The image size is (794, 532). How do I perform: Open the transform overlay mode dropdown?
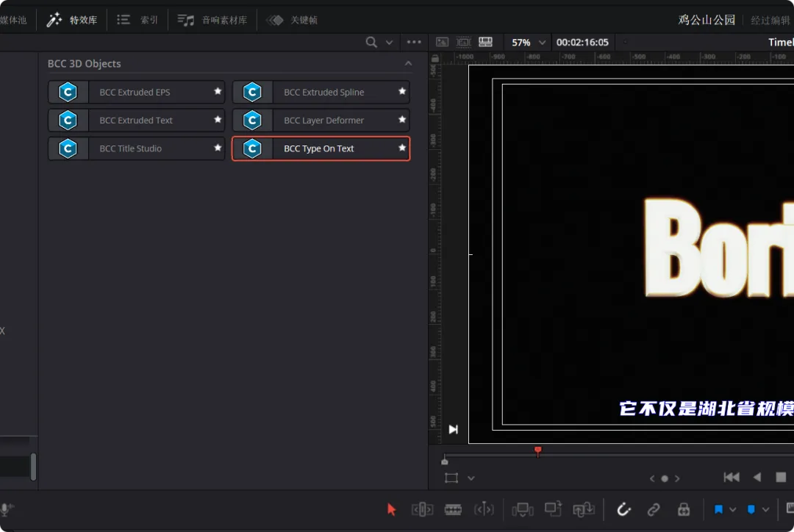coord(471,478)
